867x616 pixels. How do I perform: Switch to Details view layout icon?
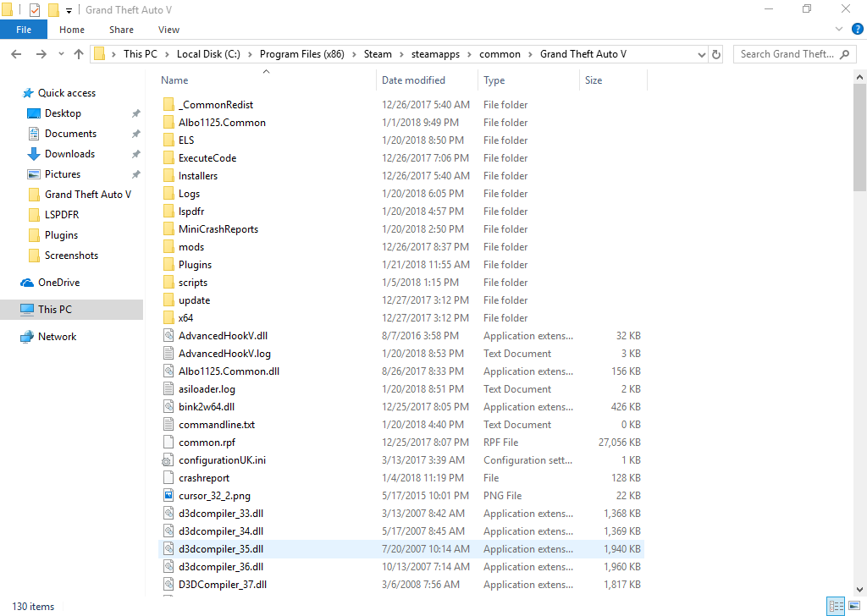point(836,606)
